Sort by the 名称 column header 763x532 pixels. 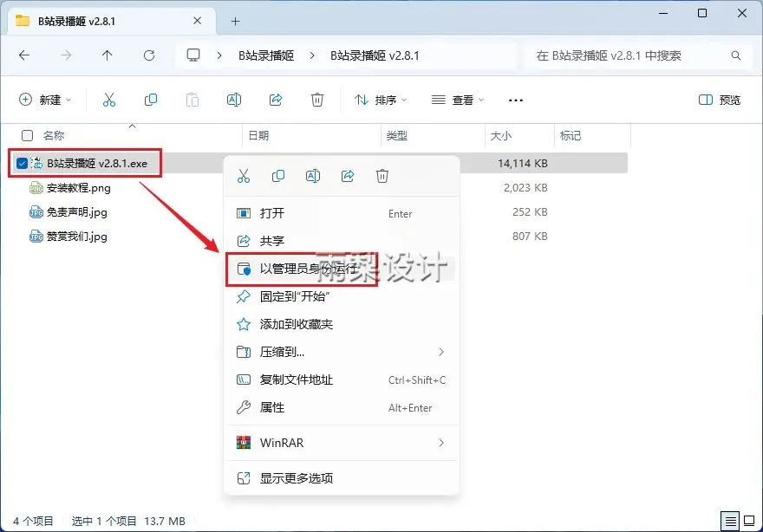pyautogui.click(x=54, y=136)
